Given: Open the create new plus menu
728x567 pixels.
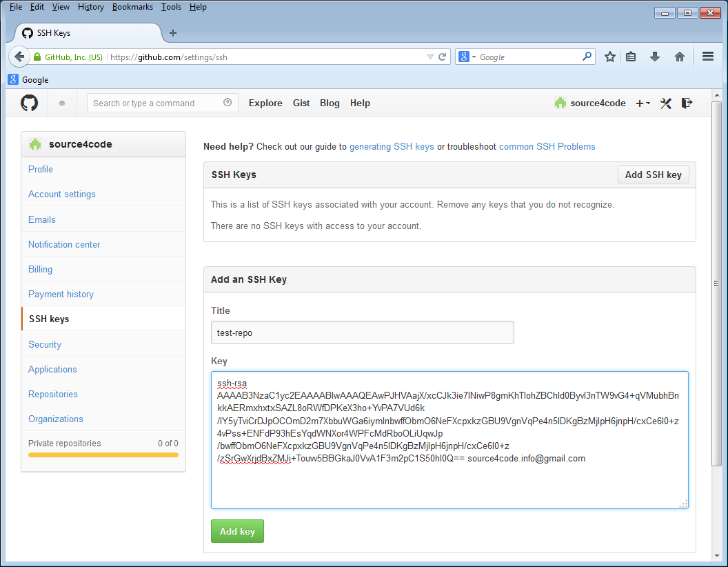Looking at the screenshot, I should pos(643,103).
